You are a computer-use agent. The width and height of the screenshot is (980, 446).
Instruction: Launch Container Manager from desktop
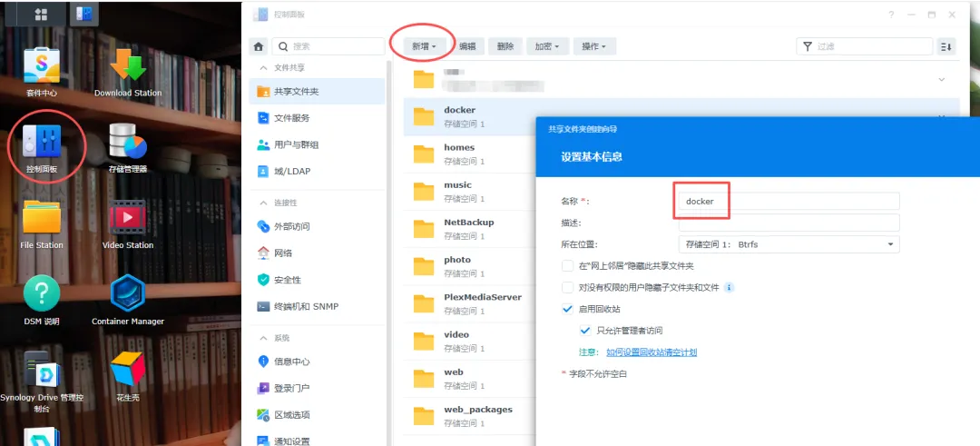pyautogui.click(x=128, y=301)
